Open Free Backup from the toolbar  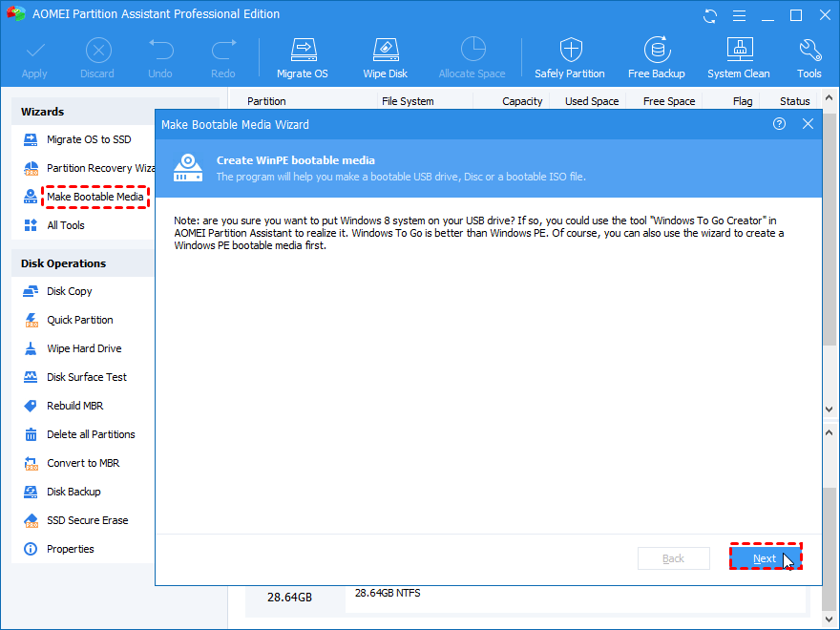(x=656, y=57)
